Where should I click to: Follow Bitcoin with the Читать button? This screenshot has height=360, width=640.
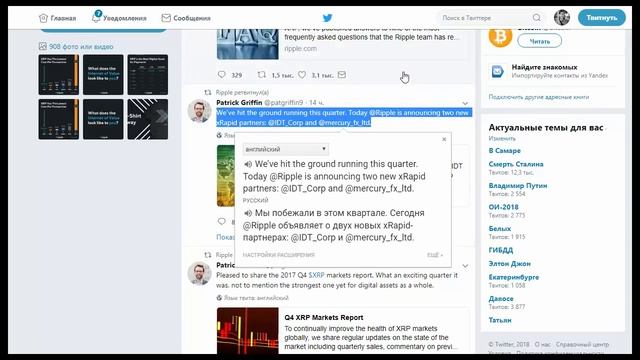(539, 41)
